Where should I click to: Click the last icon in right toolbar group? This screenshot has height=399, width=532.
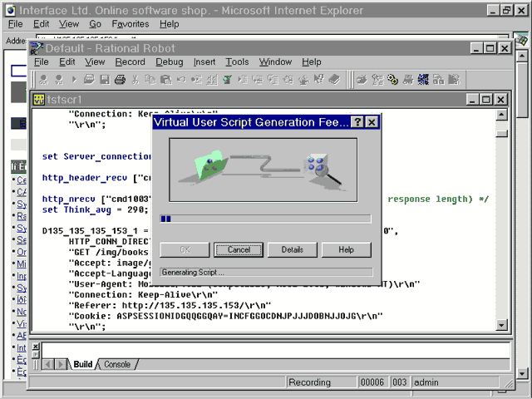(454, 80)
